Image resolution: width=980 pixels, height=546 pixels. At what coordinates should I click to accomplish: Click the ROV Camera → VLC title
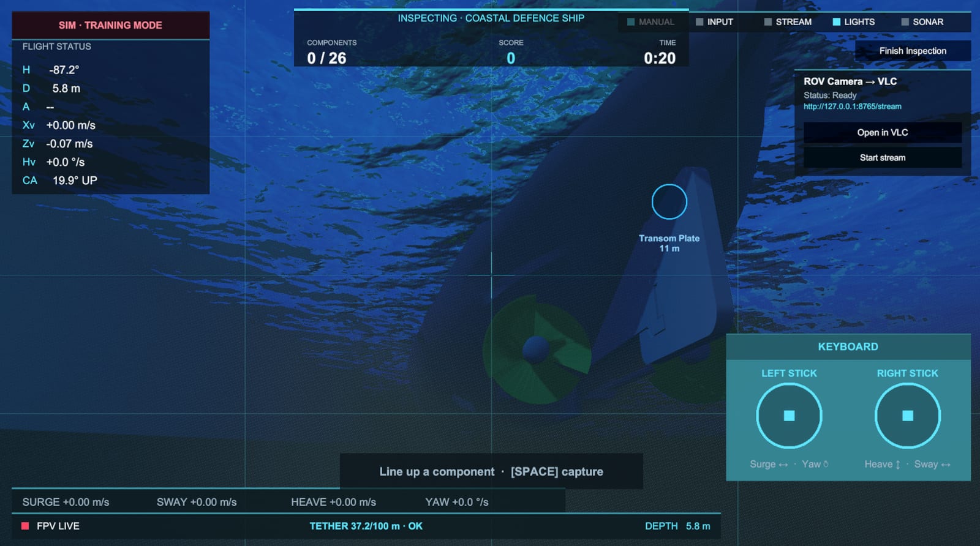pos(850,81)
